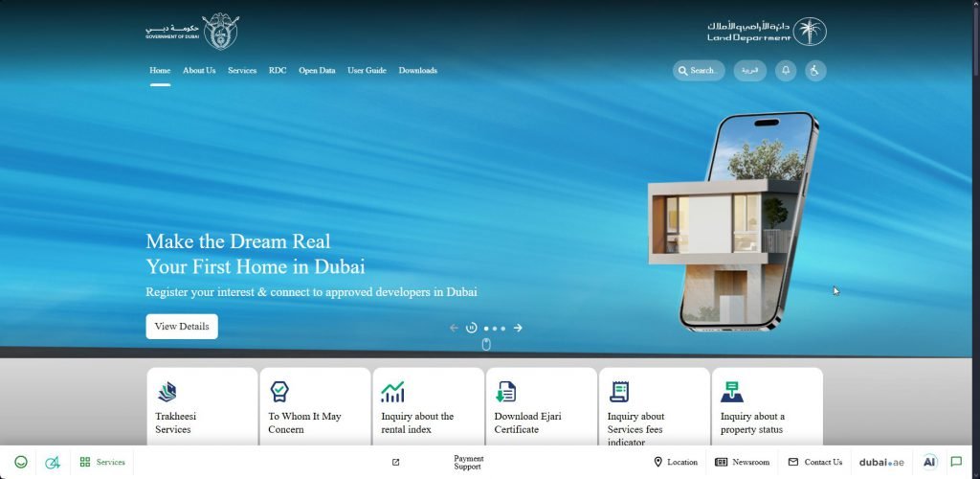Open the Services navigation menu
This screenshot has width=980, height=479.
[242, 71]
